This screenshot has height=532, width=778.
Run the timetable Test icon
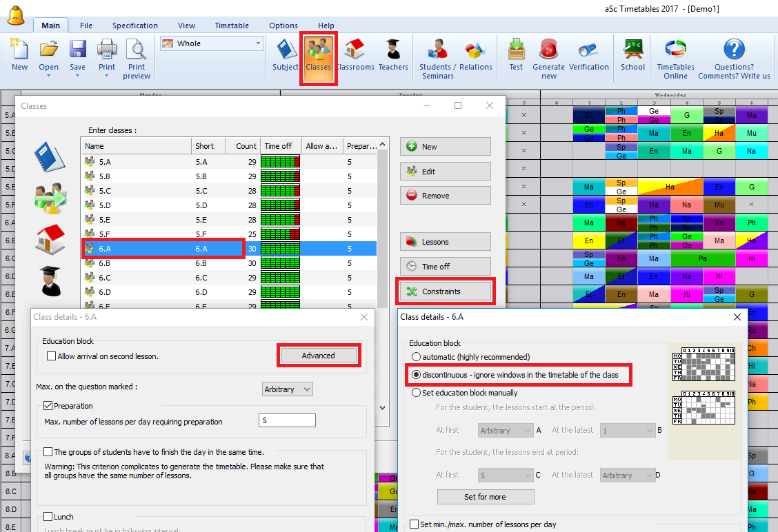(x=516, y=54)
